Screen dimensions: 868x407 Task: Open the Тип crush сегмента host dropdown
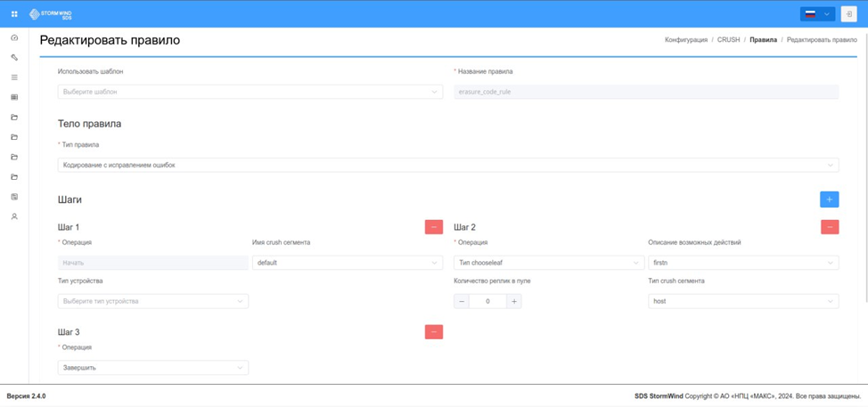(x=743, y=301)
